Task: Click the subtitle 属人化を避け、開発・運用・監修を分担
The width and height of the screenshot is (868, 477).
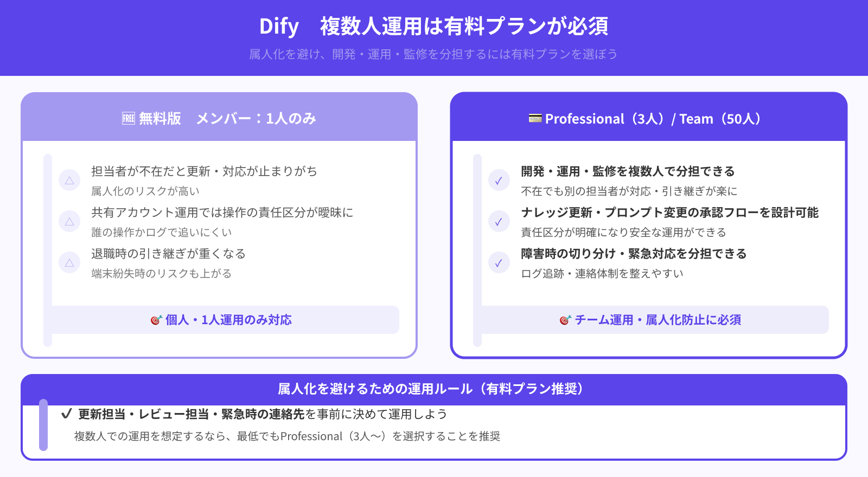Action: pyautogui.click(x=433, y=54)
